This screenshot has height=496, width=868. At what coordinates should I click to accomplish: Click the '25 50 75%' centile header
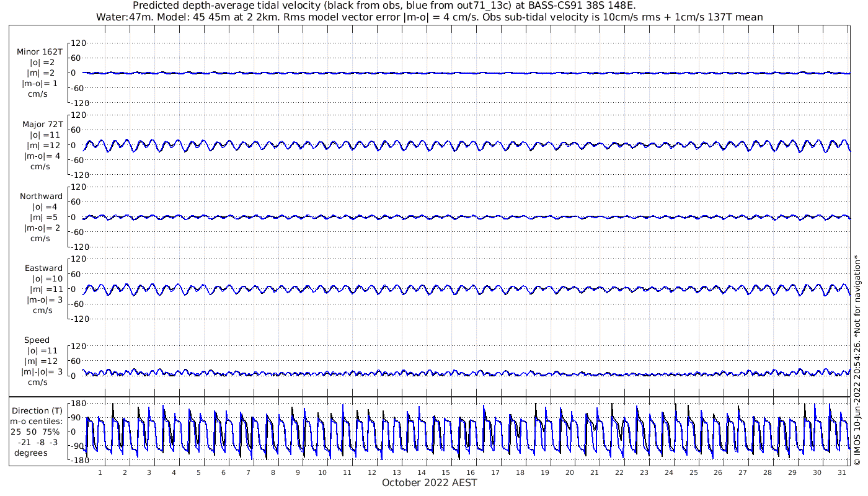tap(35, 432)
